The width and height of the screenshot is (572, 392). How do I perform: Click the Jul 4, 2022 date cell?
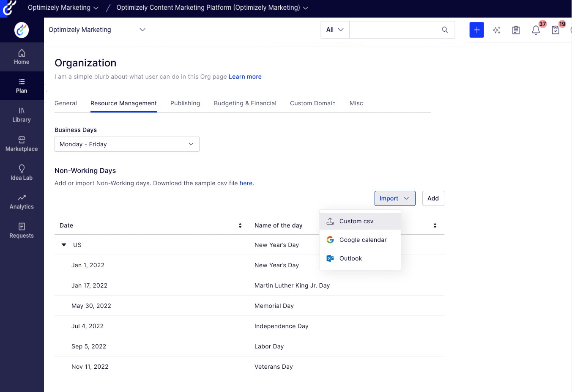coord(88,326)
